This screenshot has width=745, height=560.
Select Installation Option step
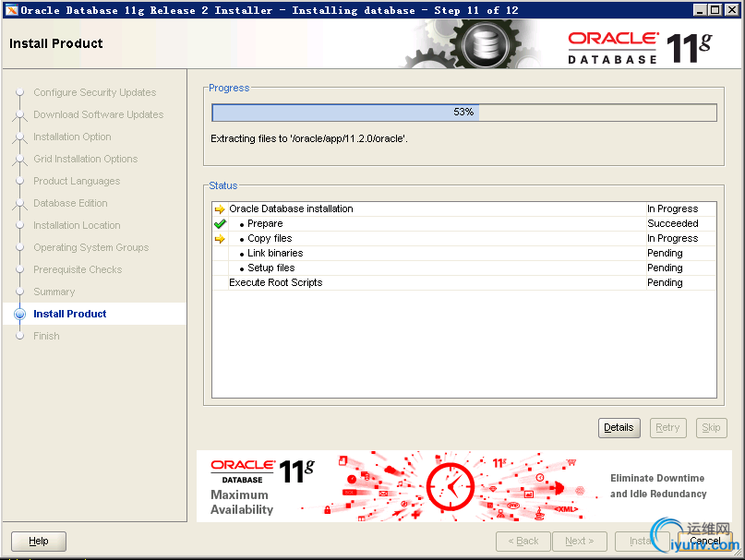(x=72, y=137)
